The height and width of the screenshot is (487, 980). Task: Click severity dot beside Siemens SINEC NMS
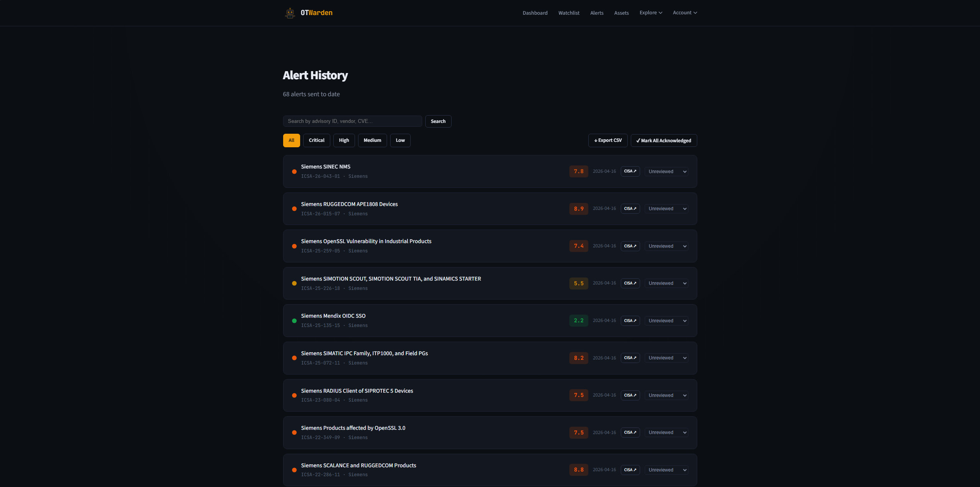pyautogui.click(x=294, y=172)
